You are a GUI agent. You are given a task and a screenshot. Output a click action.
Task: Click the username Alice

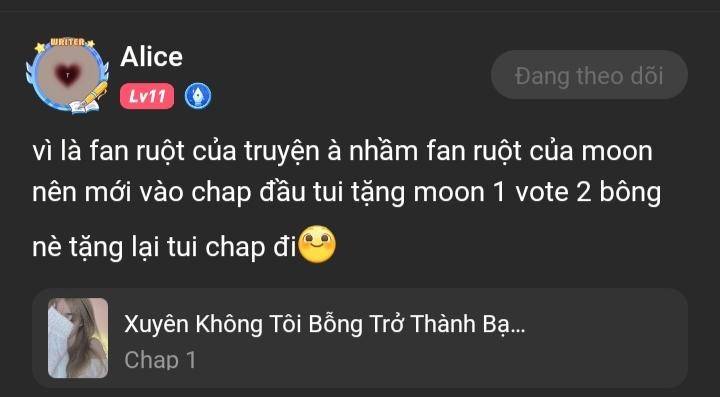click(x=152, y=57)
